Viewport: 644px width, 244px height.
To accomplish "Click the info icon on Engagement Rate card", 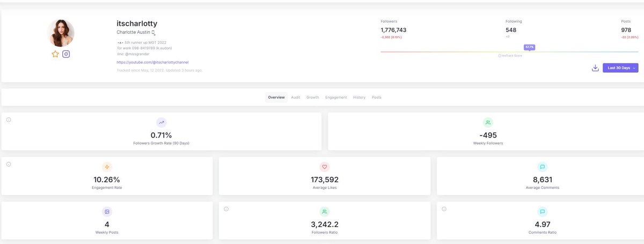I will click(9, 164).
